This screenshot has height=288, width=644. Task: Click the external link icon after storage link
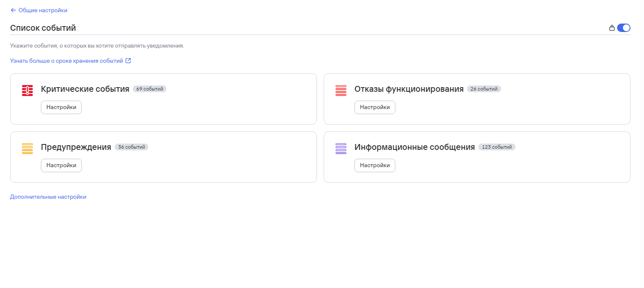[x=128, y=61]
